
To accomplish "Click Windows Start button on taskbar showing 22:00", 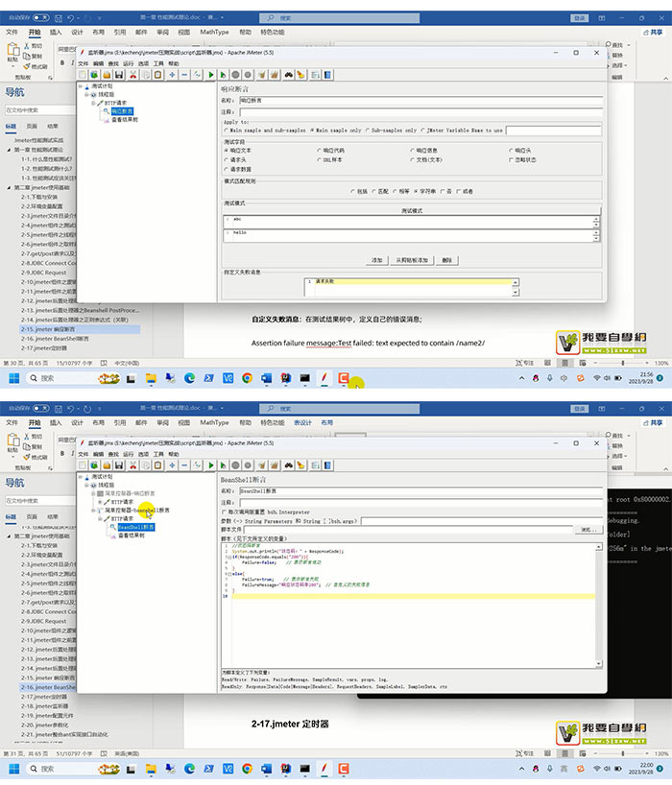I will coord(14,769).
